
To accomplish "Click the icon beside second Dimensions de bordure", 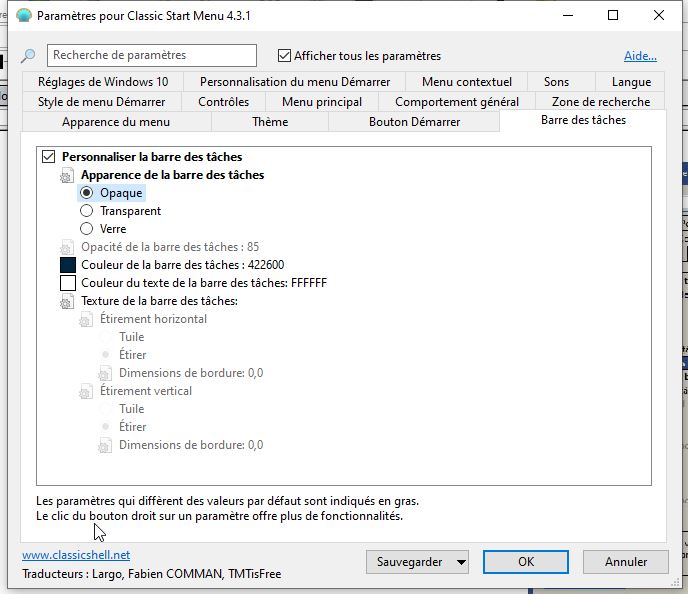I will (104, 445).
